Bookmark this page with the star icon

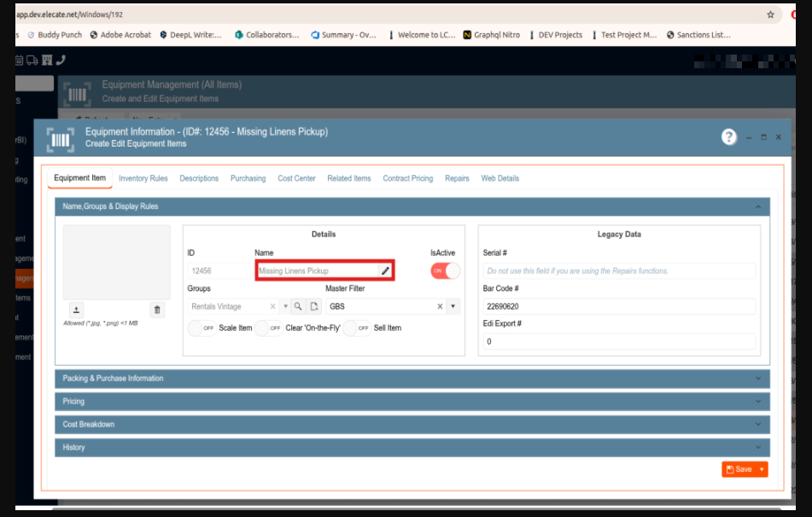click(770, 15)
